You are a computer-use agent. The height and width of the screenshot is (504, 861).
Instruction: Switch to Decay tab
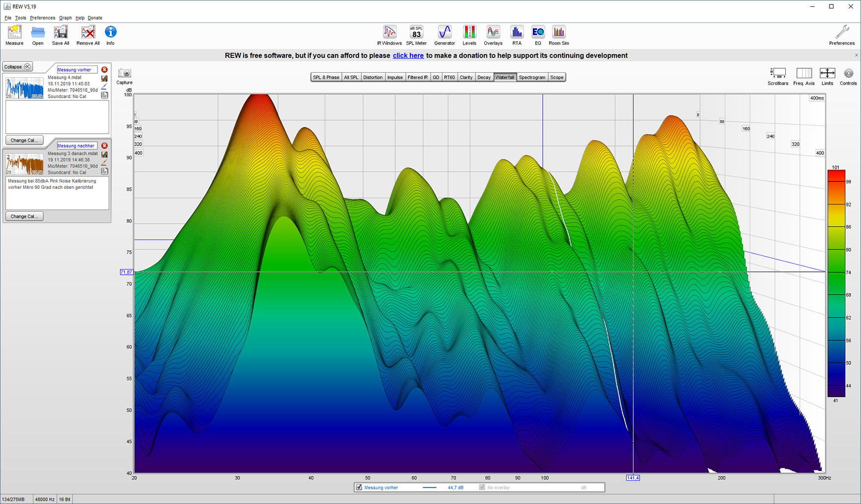pyautogui.click(x=484, y=77)
